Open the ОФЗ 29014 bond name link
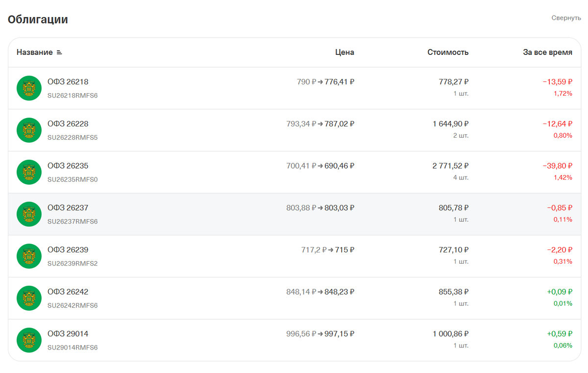Screen dimensions: 588x373 pos(68,334)
